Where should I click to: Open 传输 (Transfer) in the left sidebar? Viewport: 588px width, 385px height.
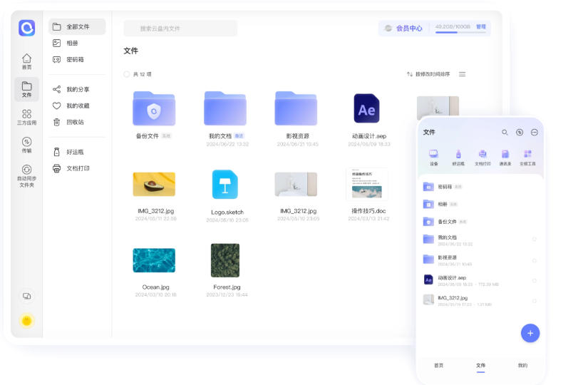tap(26, 145)
